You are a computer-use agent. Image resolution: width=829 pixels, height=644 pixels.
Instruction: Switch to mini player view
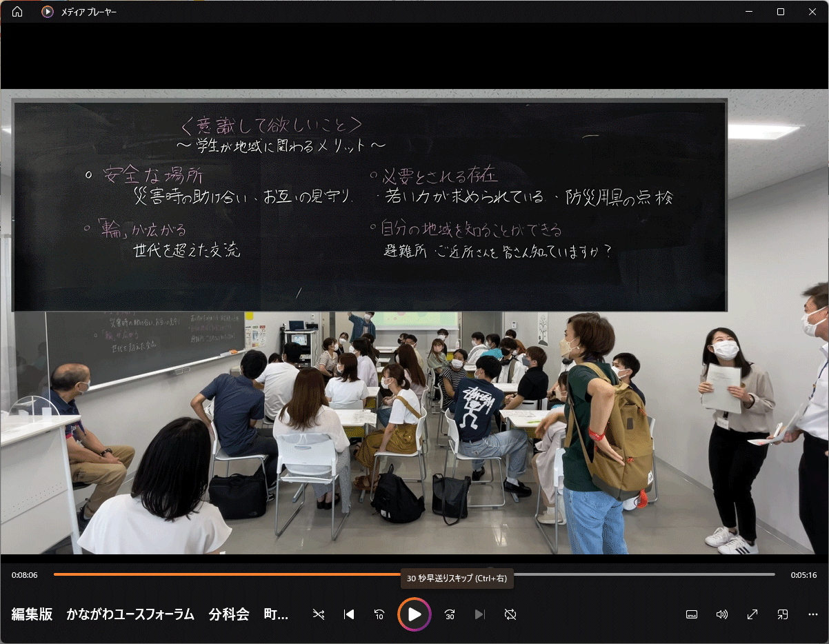[783, 614]
